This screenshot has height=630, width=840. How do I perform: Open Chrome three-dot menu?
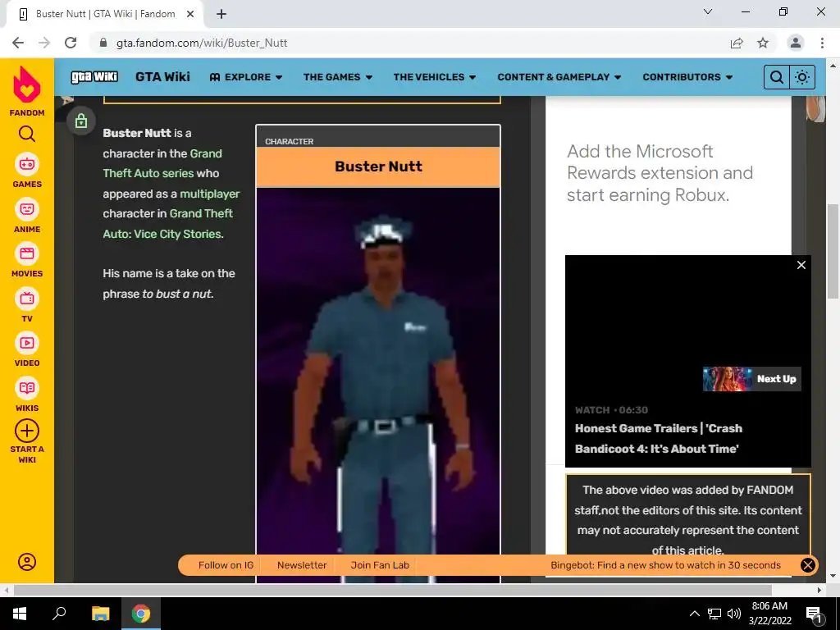(x=822, y=43)
